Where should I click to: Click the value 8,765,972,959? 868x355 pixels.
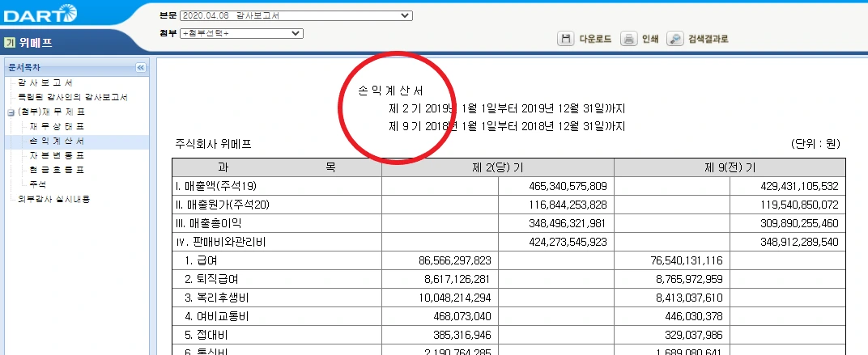[690, 279]
